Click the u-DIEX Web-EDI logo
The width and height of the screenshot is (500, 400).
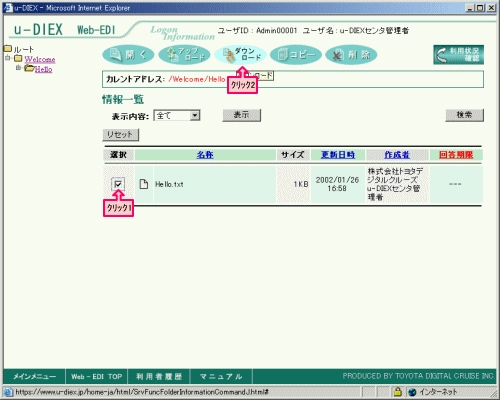(x=64, y=30)
